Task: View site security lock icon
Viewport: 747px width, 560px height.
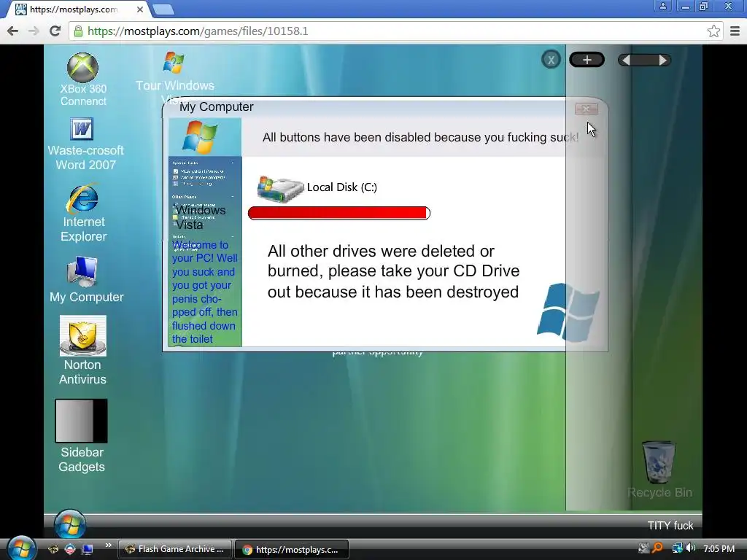Action: pyautogui.click(x=79, y=31)
